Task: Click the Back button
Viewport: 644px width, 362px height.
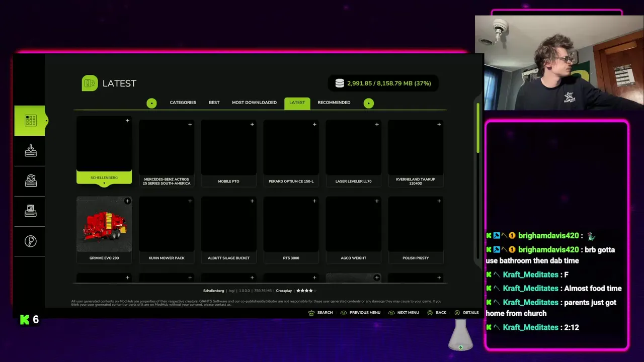Action: click(436, 313)
